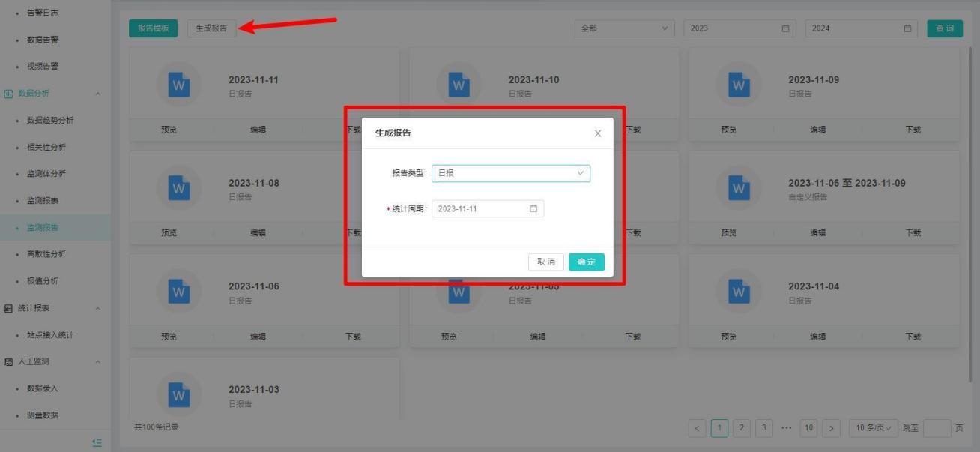This screenshot has width=980, height=452.
Task: Go to page 2 in pagination
Action: (x=741, y=428)
